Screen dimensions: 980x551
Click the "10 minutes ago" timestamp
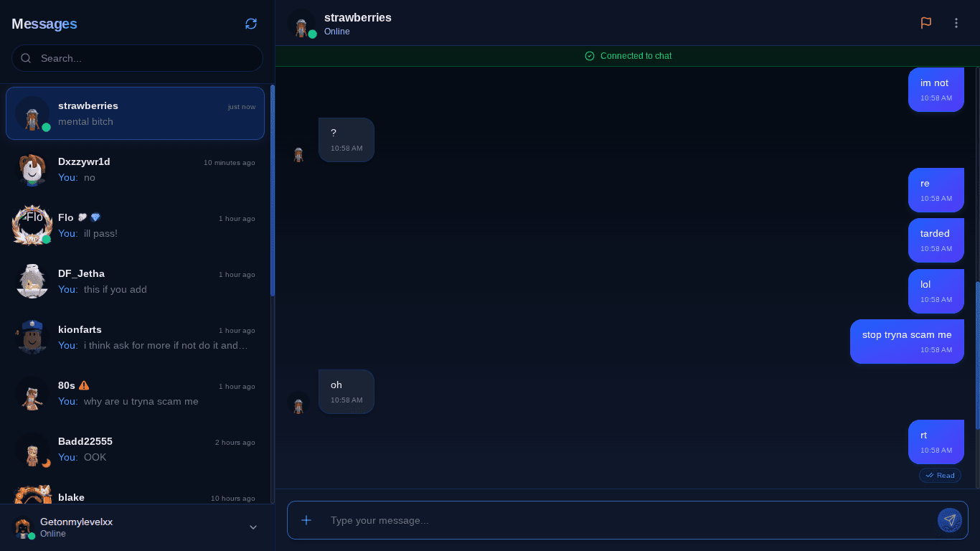coord(230,163)
